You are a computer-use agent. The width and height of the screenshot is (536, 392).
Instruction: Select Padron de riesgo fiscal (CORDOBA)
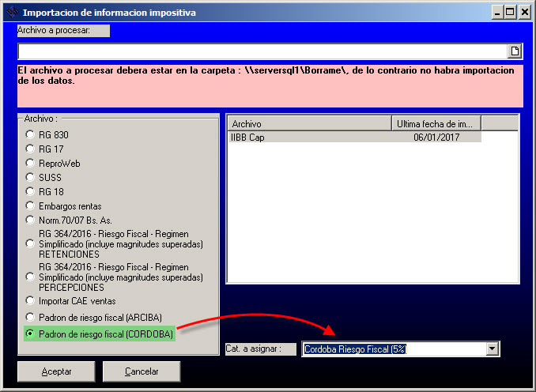point(31,334)
